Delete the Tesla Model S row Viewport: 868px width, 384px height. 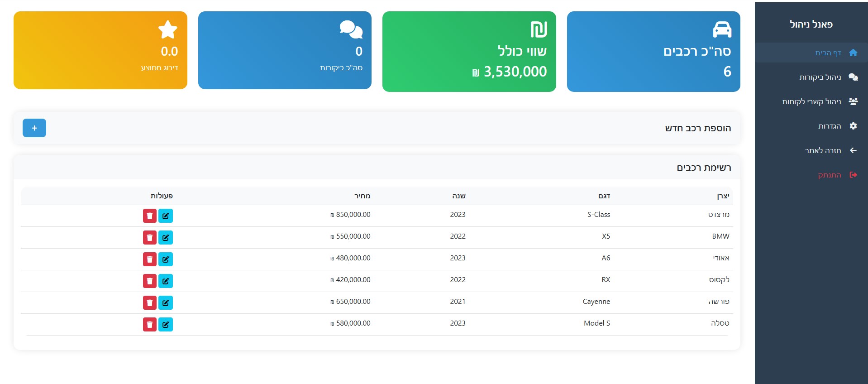[x=150, y=325]
